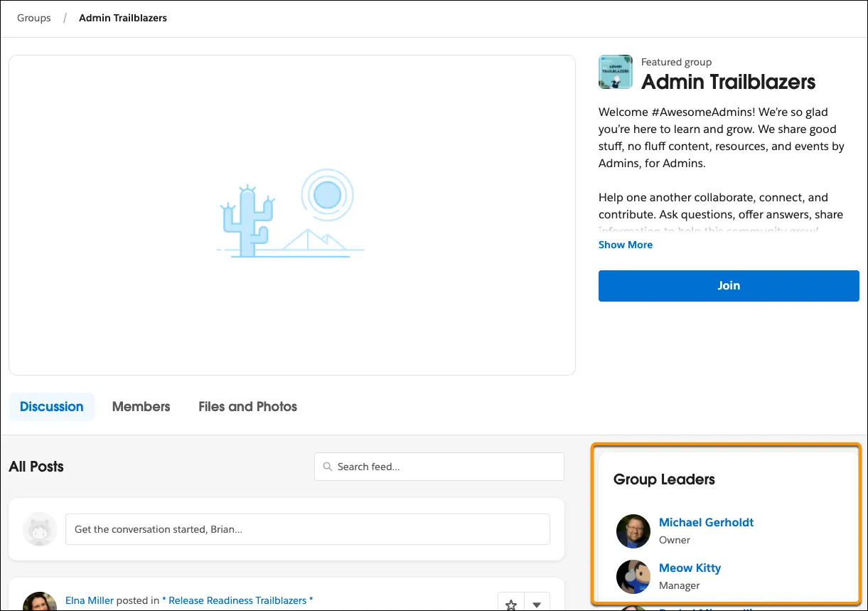Open the Release Readiness Trailblazers group link
Viewport: 868px width, 611px height.
(x=237, y=600)
